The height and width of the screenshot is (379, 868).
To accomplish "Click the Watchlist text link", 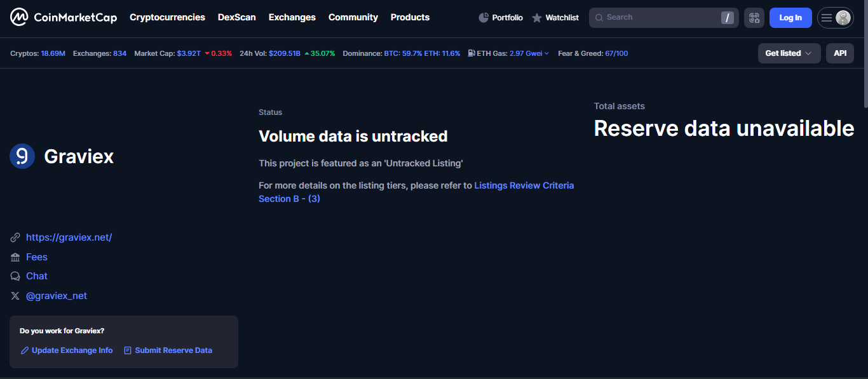I will tap(562, 18).
